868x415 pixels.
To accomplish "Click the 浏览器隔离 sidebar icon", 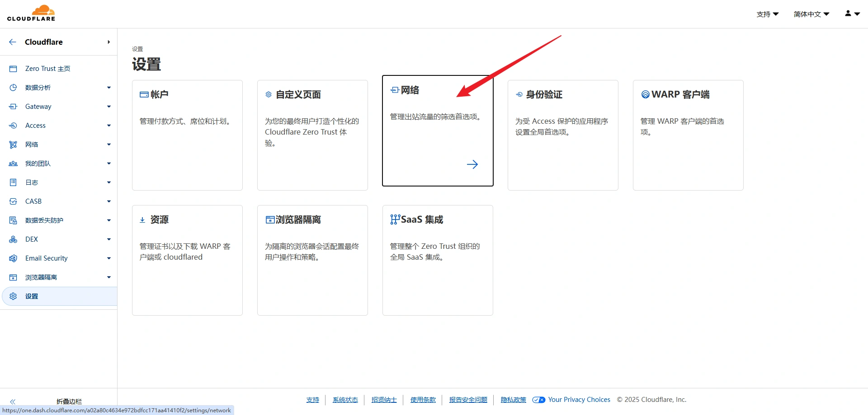I will 13,277.
